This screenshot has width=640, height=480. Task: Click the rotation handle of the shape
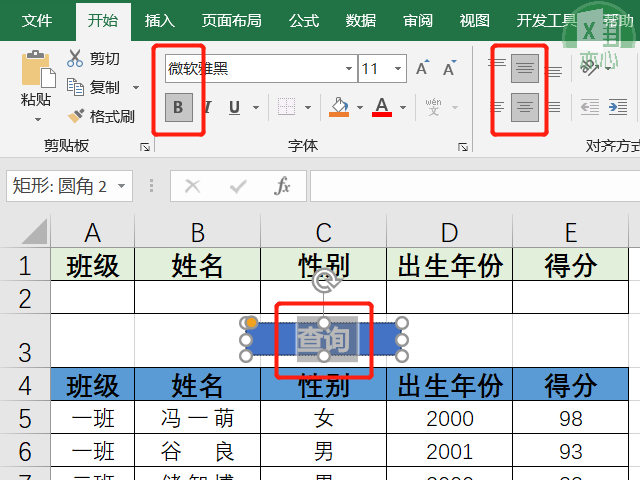pyautogui.click(x=324, y=281)
